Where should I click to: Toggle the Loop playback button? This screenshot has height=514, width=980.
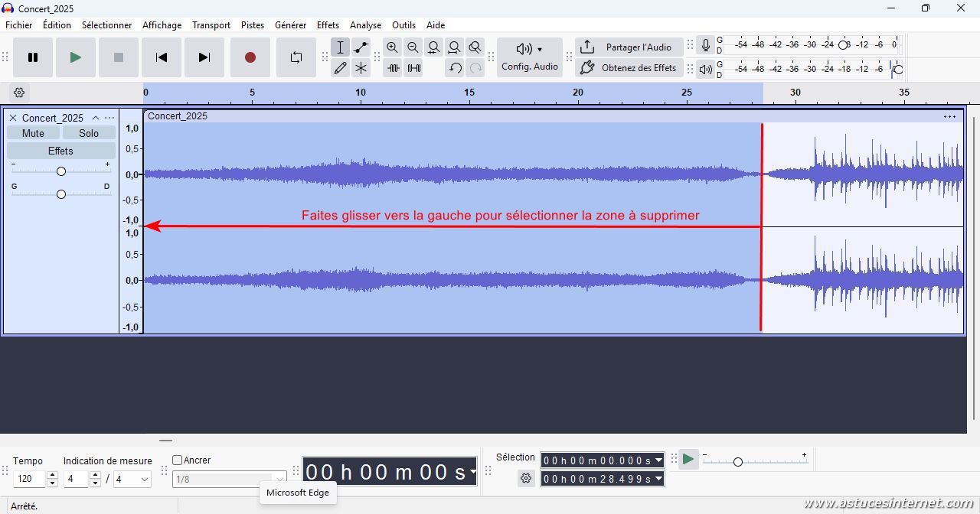point(296,57)
